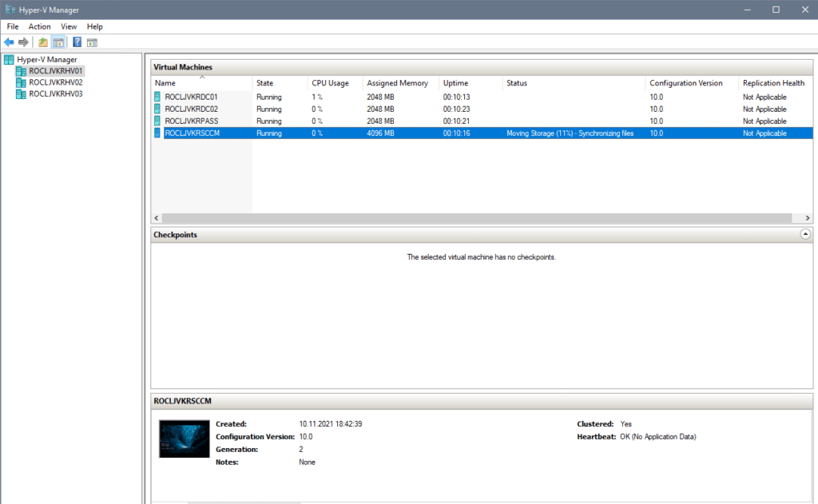The height and width of the screenshot is (504, 818).
Task: Select the ROCLJVKRPASS virtual machine row
Action: (x=482, y=121)
